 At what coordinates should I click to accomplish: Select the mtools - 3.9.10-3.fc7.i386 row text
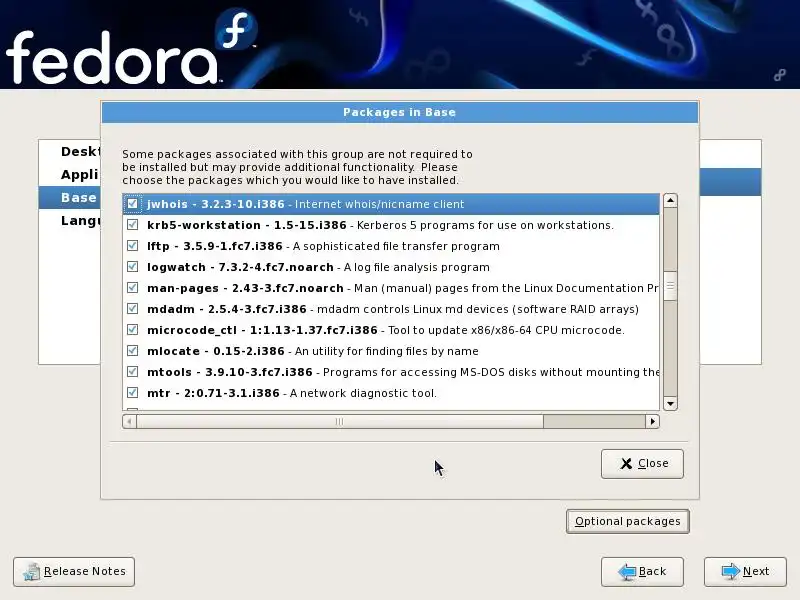[230, 371]
